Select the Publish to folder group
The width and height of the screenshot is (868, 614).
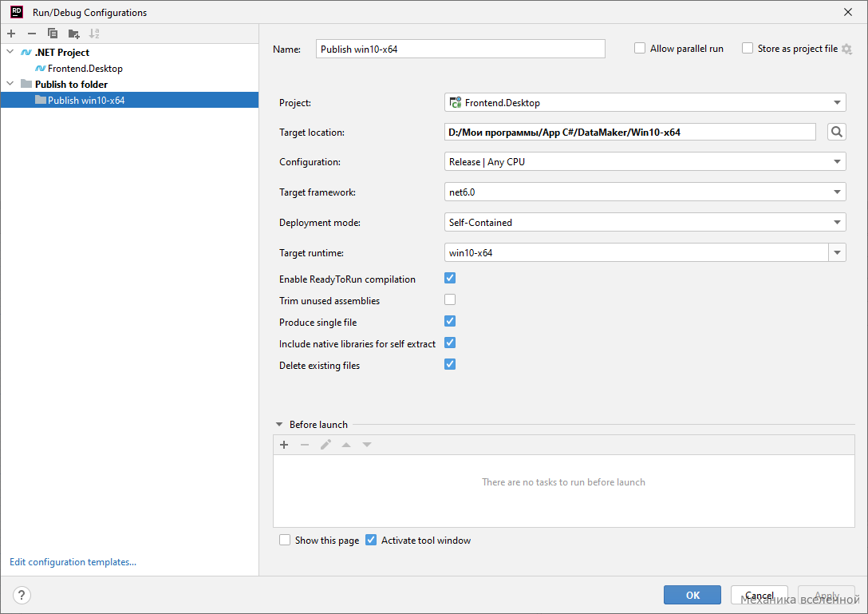(71, 84)
